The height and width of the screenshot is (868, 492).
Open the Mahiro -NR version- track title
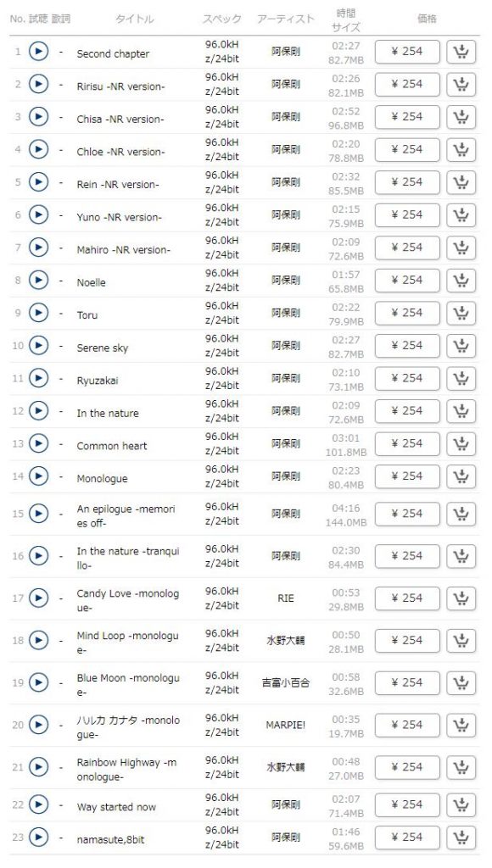(x=124, y=250)
